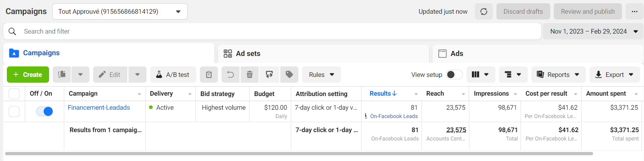This screenshot has width=644, height=161.
Task: Turn off the Financement-Leadads campaign switch
Action: click(x=44, y=112)
